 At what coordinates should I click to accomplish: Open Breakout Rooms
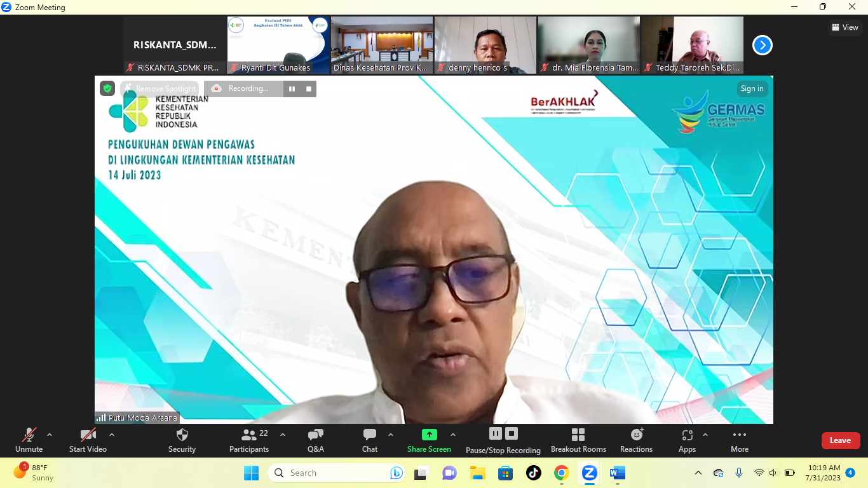[x=578, y=440]
